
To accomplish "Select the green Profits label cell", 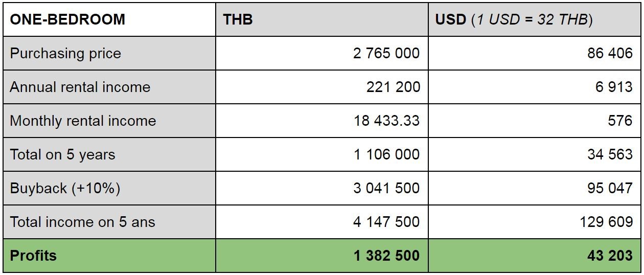I will pos(109,256).
